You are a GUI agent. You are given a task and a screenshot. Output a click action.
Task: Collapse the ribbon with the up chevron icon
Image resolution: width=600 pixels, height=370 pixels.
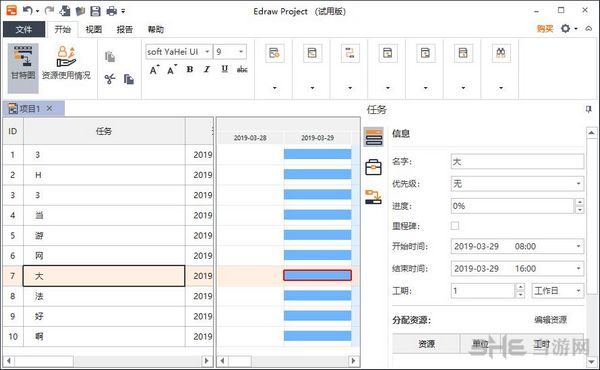(x=589, y=29)
